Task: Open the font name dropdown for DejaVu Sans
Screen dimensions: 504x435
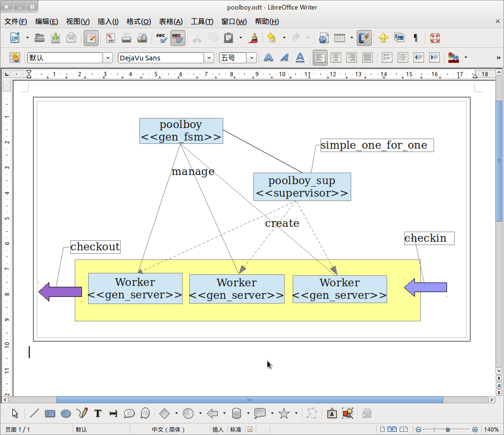Action: [x=209, y=58]
